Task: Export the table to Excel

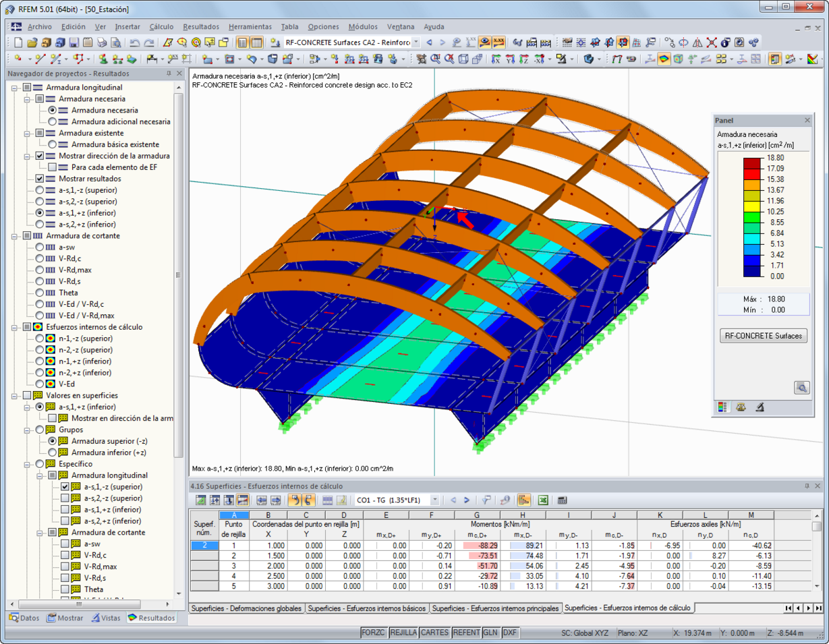Action: point(543,500)
